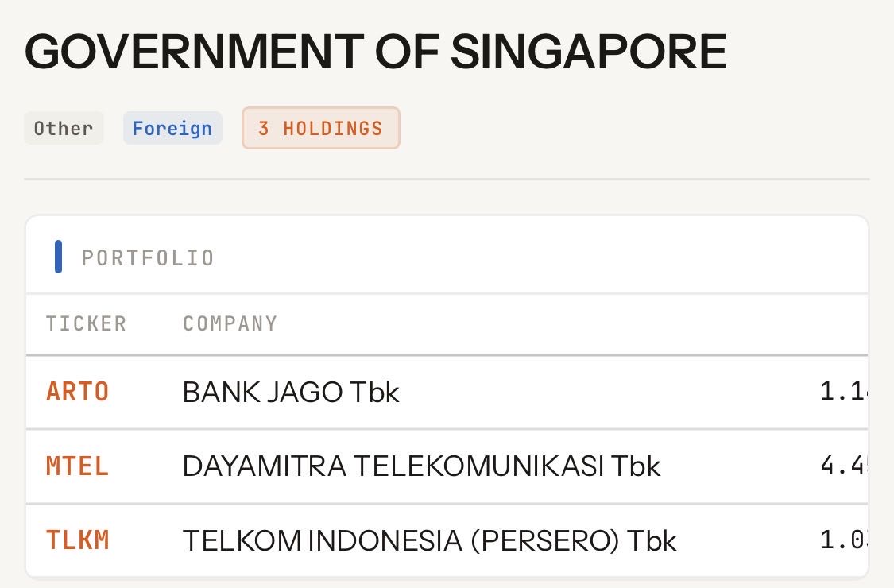Select the Other category tag
894x588 pixels.
[x=64, y=129]
